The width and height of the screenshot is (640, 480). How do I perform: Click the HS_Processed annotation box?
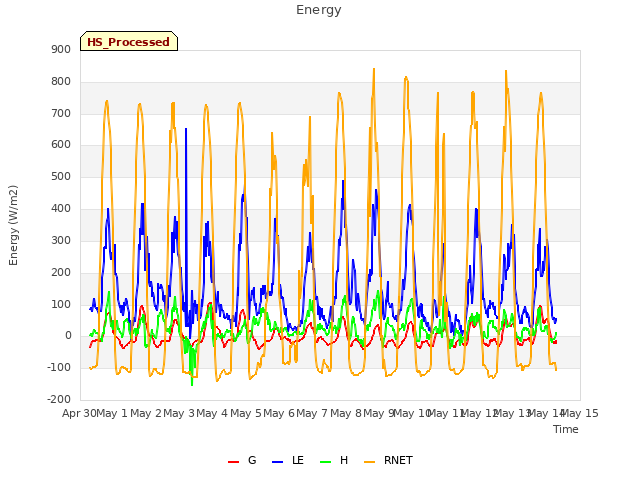point(129,41)
